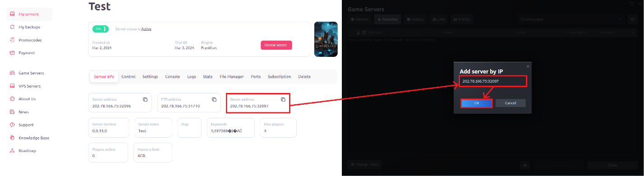This screenshot has width=644, height=176.
Task: Expand Change Filters in Game Servers window
Action: click(x=365, y=165)
